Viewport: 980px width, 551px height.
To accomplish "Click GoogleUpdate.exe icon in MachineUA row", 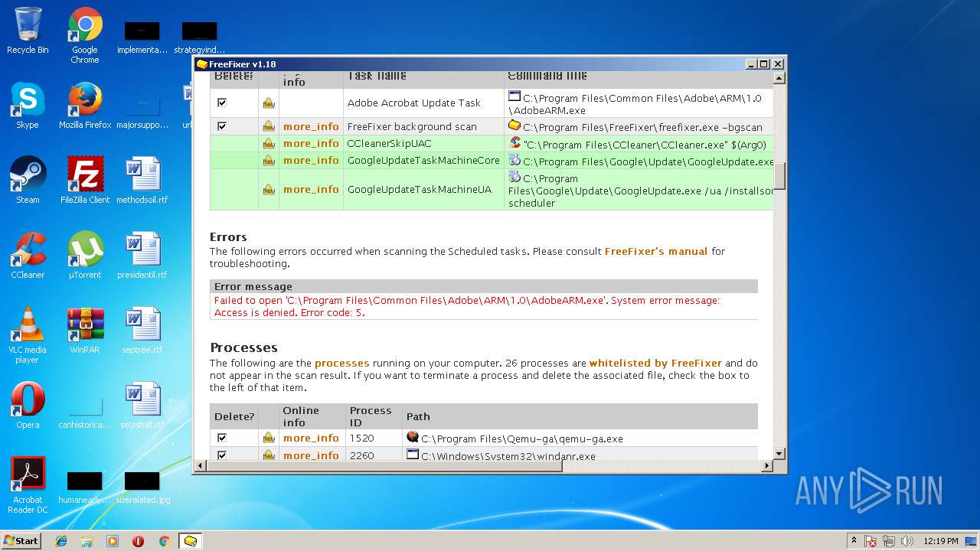I will (514, 177).
